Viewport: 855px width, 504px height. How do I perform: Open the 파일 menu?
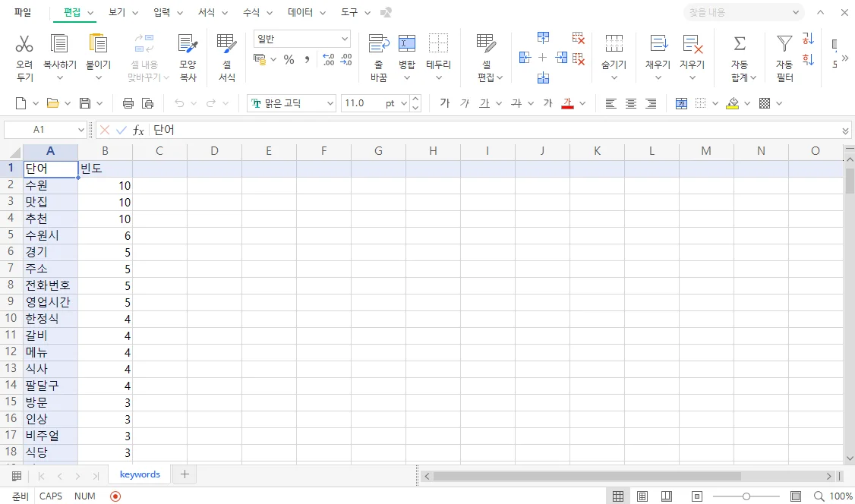(x=22, y=12)
